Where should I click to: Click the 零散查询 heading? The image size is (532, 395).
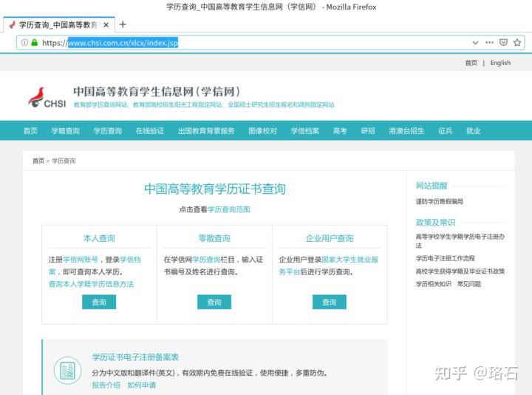214,238
